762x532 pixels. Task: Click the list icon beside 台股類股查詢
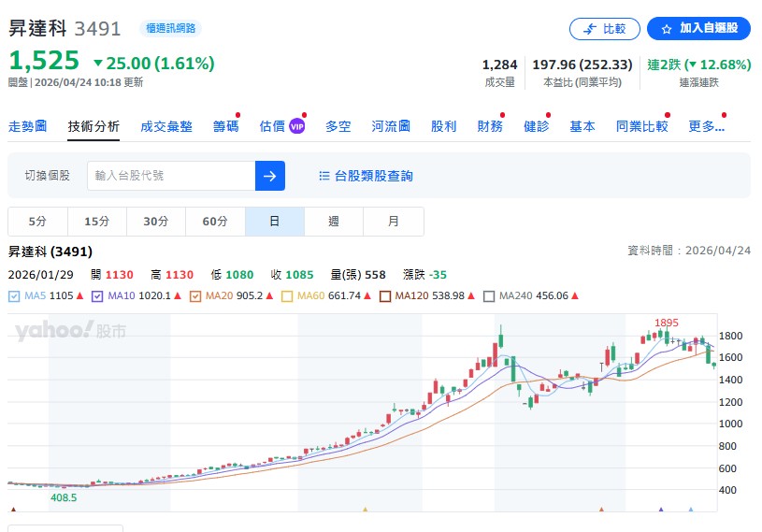coord(324,176)
